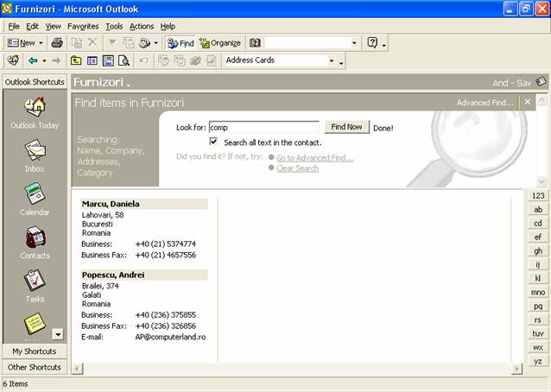Click the Go to Advanced Find... link
The width and height of the screenshot is (551, 392).
315,158
